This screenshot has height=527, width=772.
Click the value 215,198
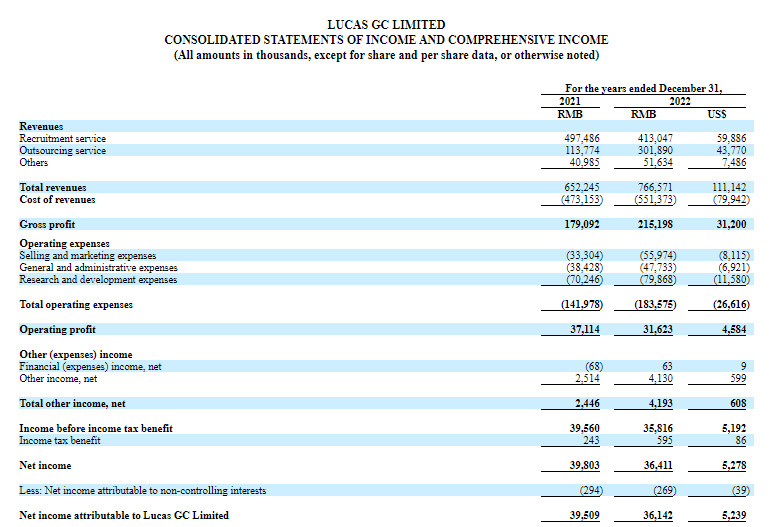655,225
